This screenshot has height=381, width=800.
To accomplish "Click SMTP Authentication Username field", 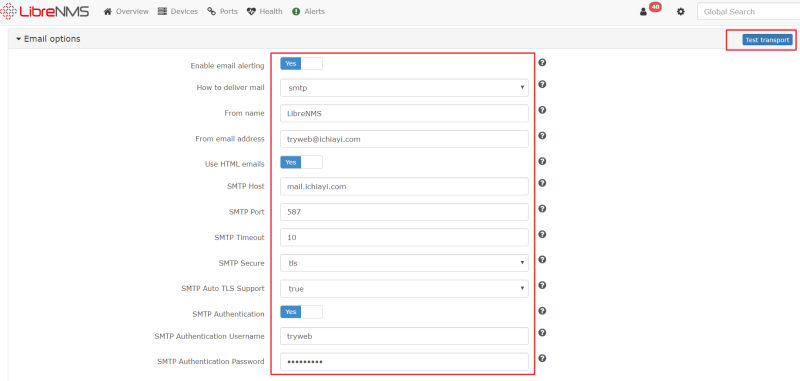I will (404, 336).
